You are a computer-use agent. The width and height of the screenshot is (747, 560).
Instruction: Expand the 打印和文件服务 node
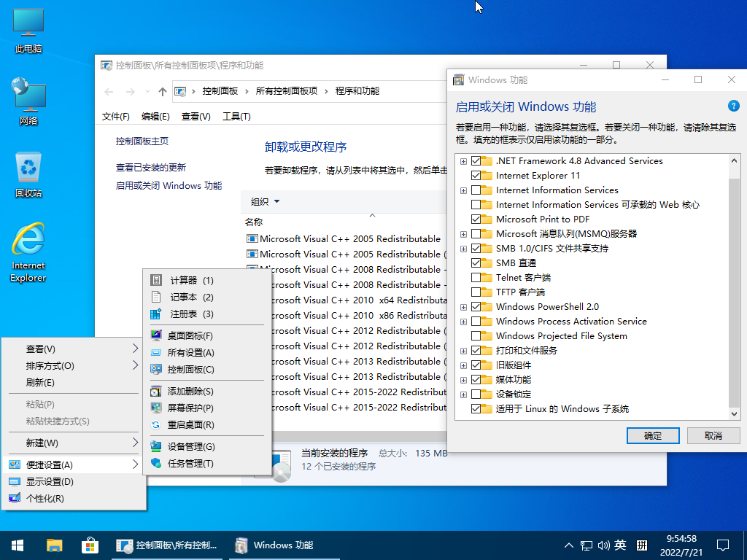[x=463, y=351]
